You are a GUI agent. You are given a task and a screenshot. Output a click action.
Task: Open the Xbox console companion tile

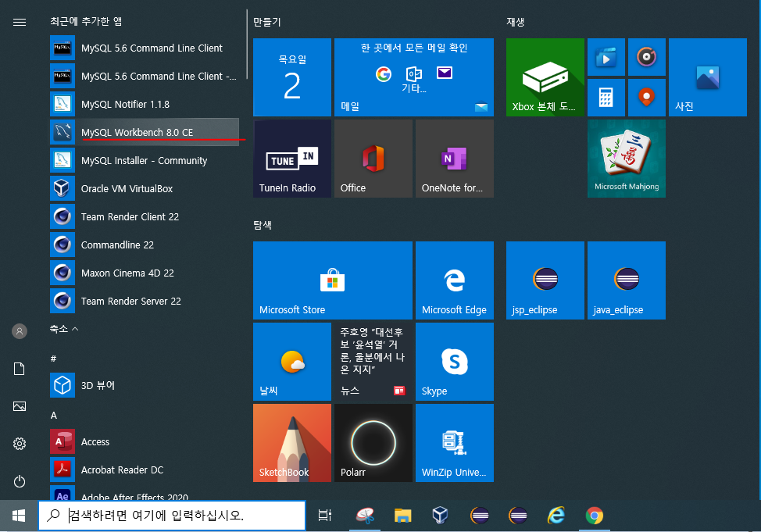point(545,77)
